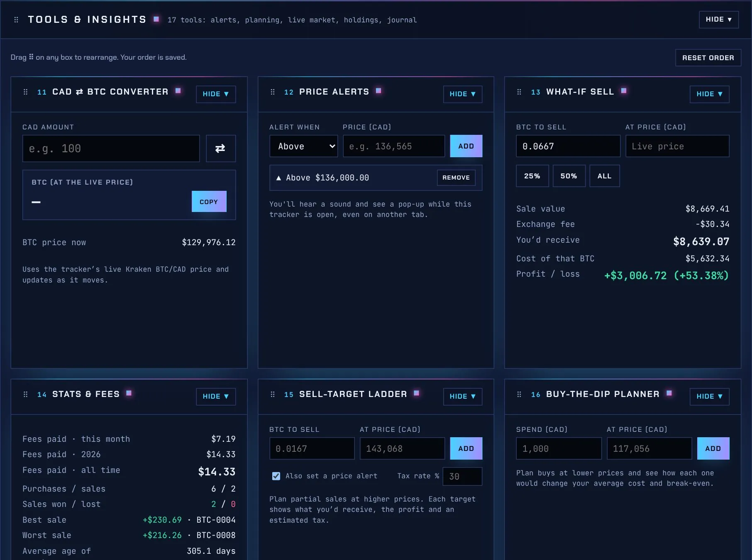
Task: Select the 25% sell preset
Action: coord(532,176)
